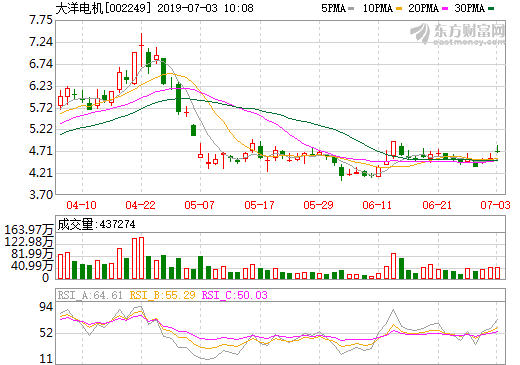
Task: Click the 11 RSI axis label
Action: point(46,359)
